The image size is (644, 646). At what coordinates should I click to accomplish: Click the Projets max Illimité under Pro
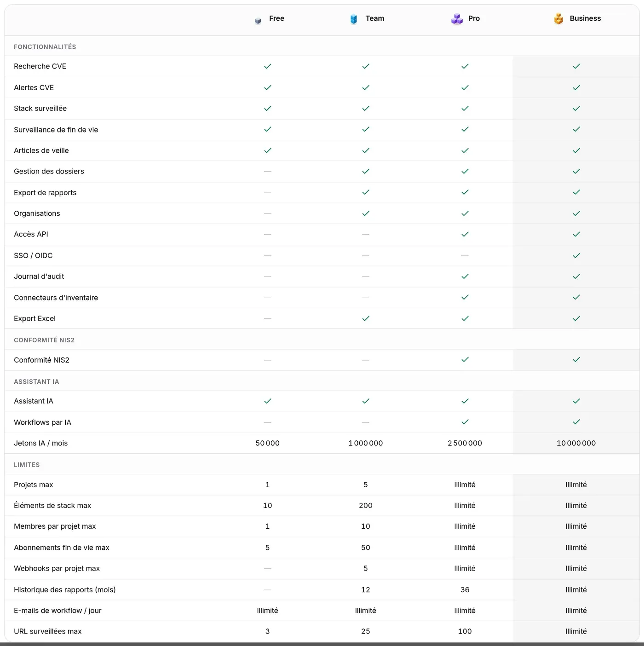465,485
